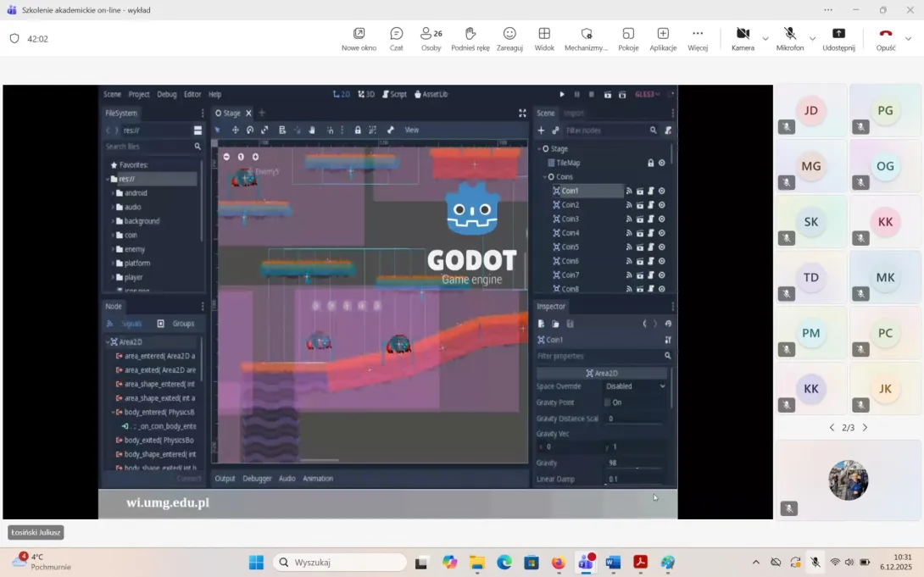Toggle the Mikrofon mute state

[x=789, y=38]
